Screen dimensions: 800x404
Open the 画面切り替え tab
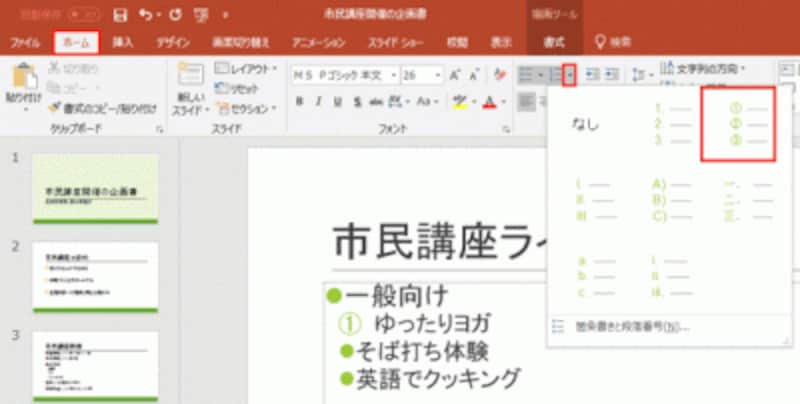(x=241, y=43)
